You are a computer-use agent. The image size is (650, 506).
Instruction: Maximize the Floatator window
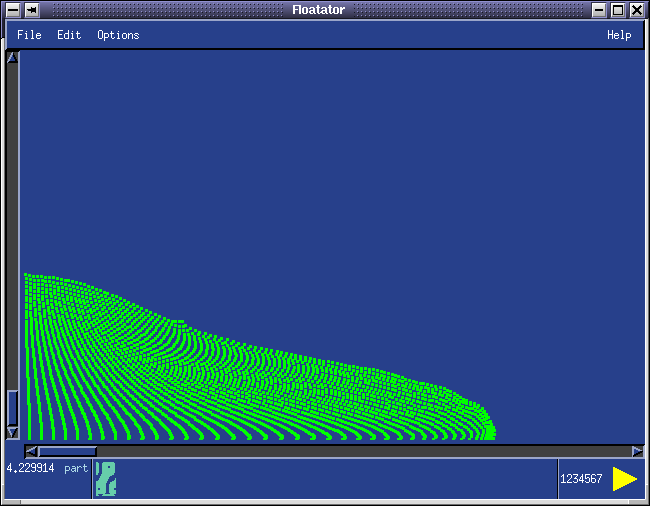[618, 10]
